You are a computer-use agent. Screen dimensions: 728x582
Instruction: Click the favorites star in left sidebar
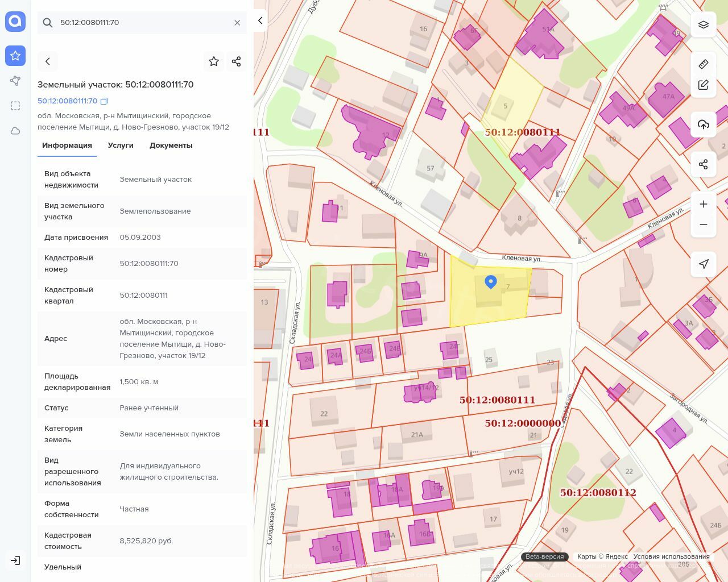pos(15,56)
